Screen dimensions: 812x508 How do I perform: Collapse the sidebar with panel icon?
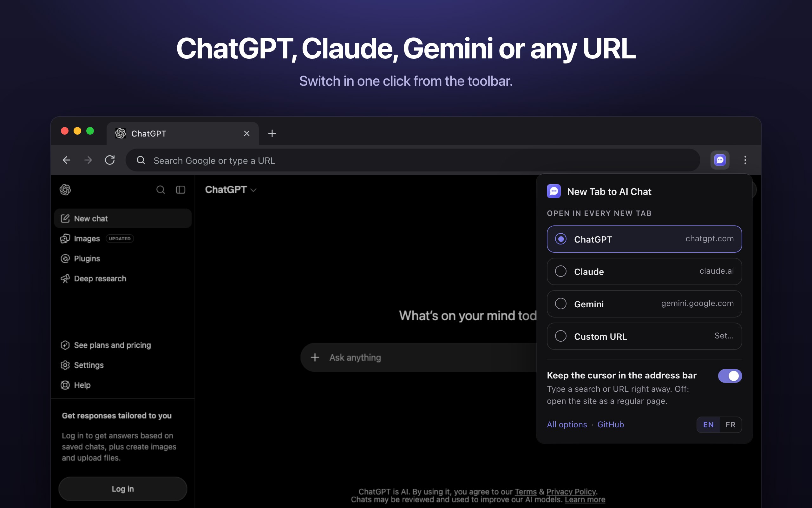(180, 190)
